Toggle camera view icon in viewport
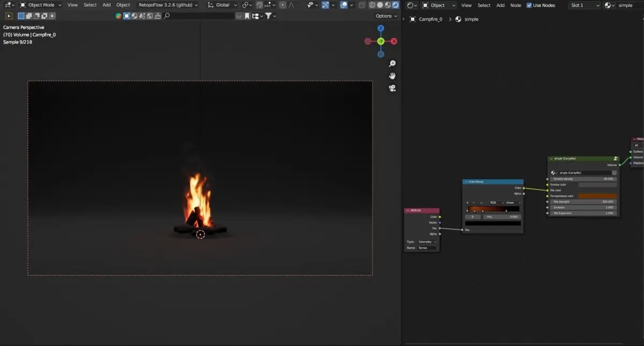644x346 pixels. (x=392, y=88)
